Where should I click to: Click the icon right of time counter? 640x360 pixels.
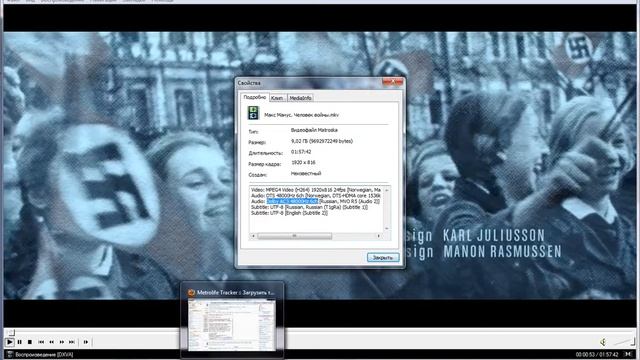[629, 355]
